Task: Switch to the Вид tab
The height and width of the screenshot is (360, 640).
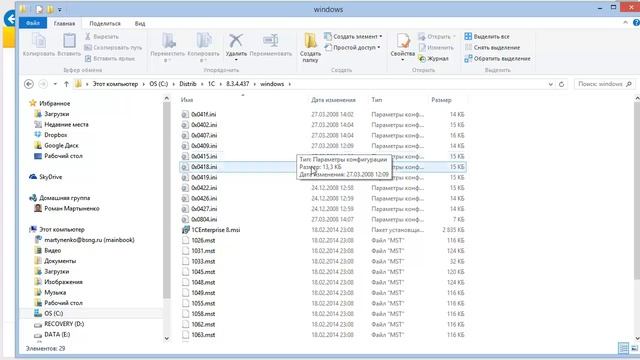Action: coord(140,24)
